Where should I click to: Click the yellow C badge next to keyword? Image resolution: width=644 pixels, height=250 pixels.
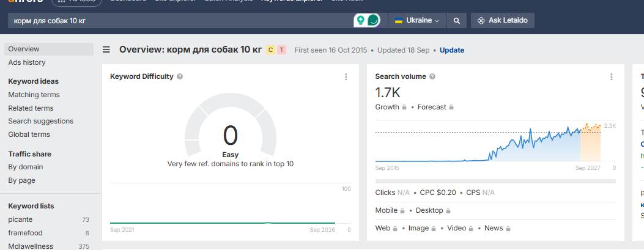tap(270, 50)
